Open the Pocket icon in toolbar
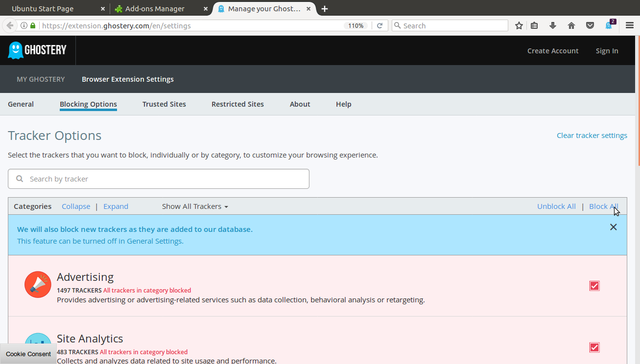The image size is (640, 364). pos(590,25)
